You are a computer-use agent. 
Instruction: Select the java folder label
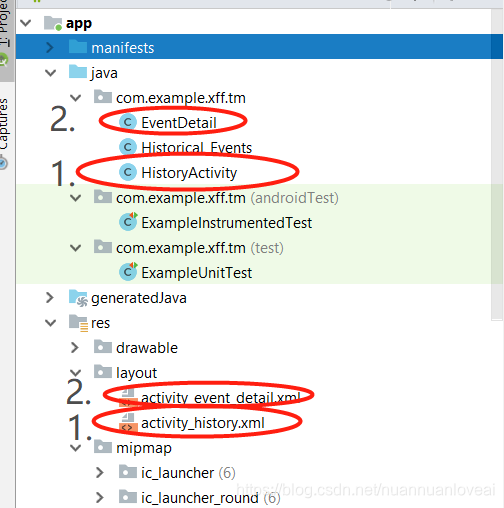[x=104, y=73]
